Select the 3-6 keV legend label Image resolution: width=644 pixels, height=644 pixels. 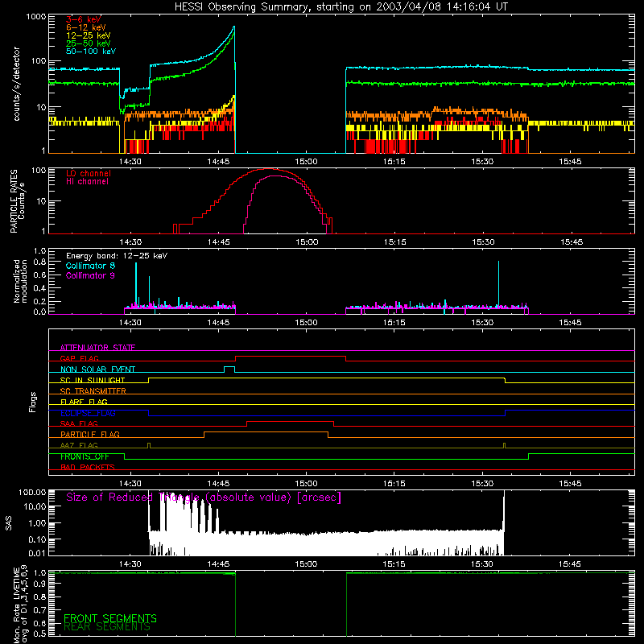pos(84,19)
